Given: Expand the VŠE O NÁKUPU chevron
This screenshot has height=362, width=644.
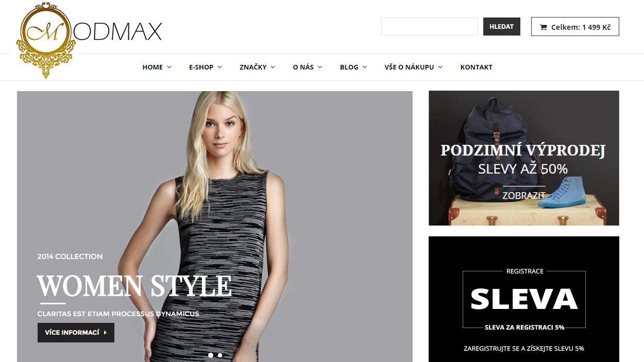Looking at the screenshot, I should pyautogui.click(x=440, y=67).
